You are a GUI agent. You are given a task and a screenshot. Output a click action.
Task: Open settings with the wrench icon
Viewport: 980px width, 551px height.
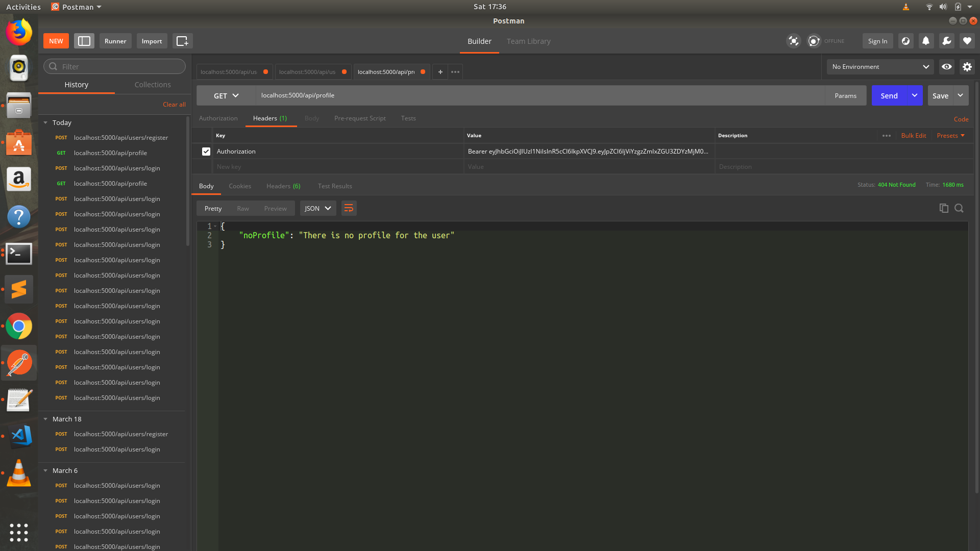[x=947, y=41]
